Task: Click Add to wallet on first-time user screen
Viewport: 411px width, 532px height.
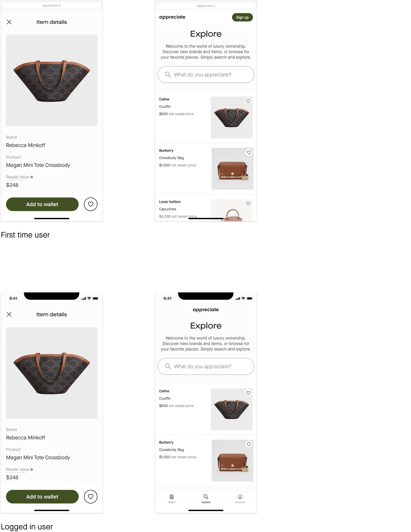Action: [42, 204]
